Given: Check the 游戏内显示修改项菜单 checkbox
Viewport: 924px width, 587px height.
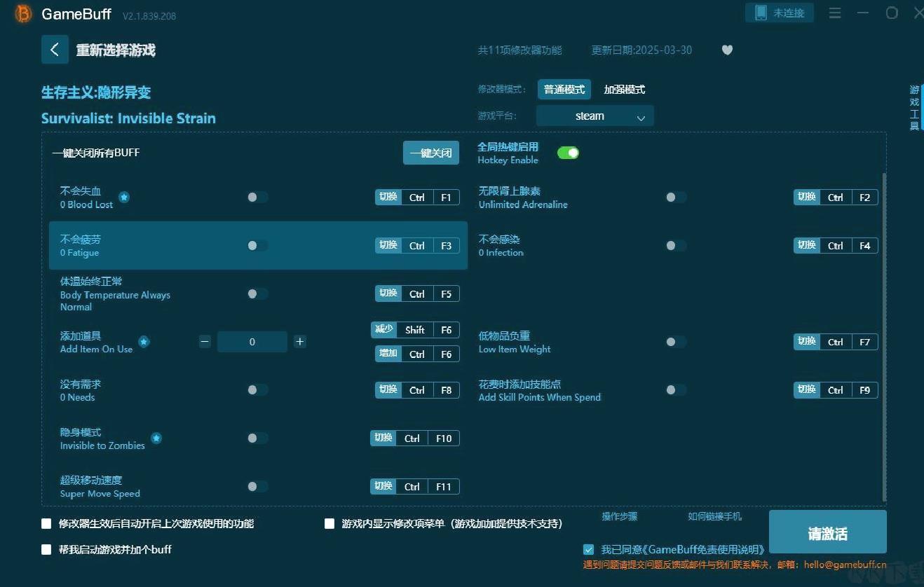Looking at the screenshot, I should coord(329,523).
